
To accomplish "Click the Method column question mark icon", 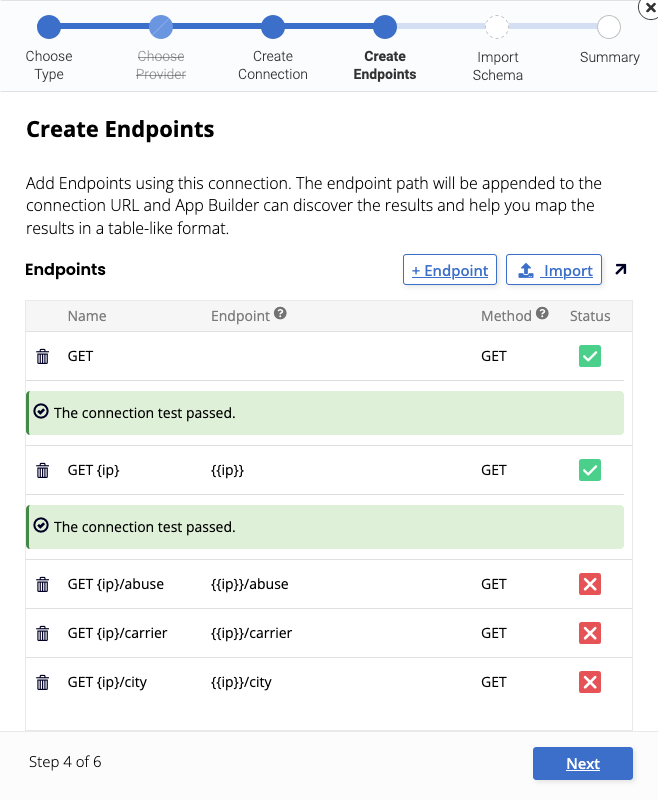I will pyautogui.click(x=541, y=315).
